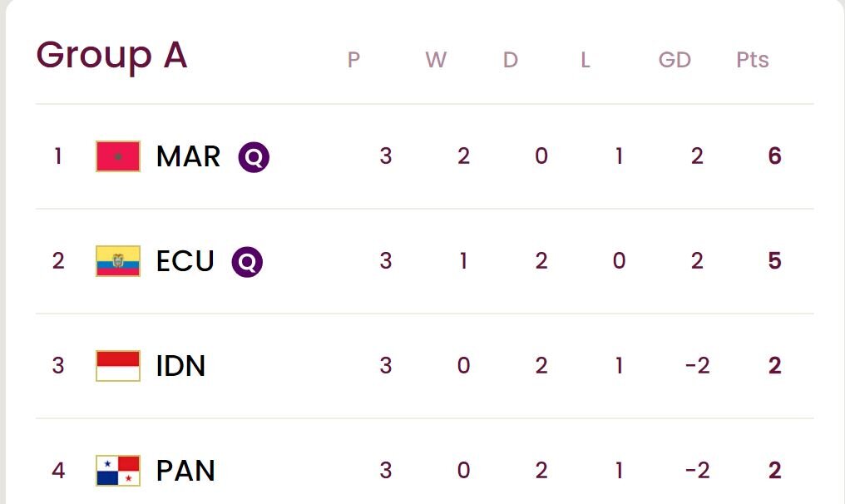The height and width of the screenshot is (504, 845).
Task: Open the MAR team link
Action: (189, 156)
